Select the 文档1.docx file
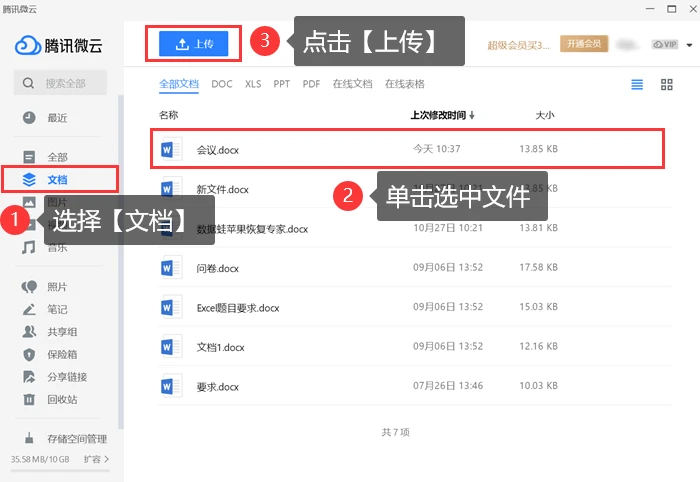This screenshot has height=482, width=700. [414, 346]
